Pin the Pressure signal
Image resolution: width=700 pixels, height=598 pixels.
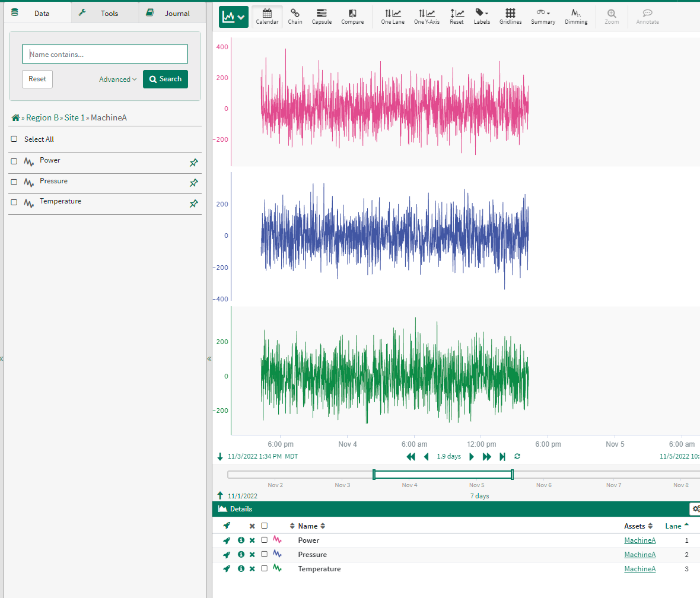[193, 183]
